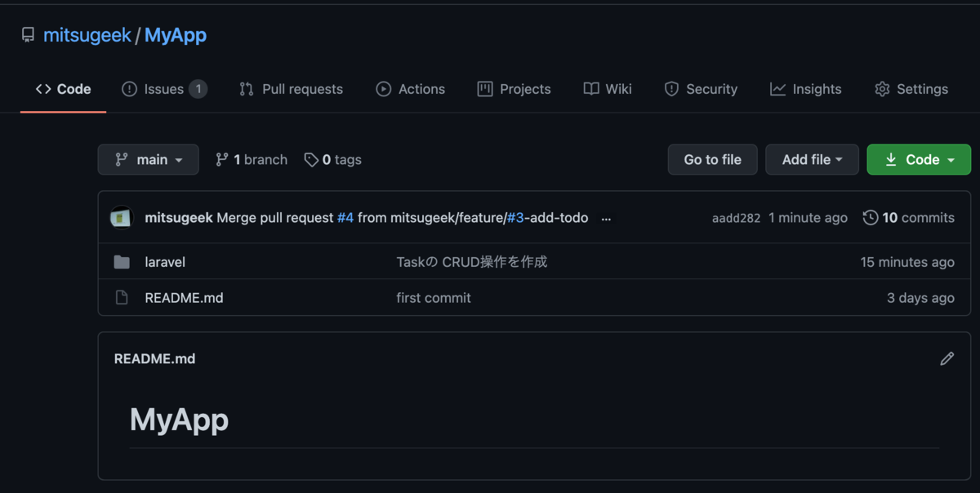
Task: Open the green Code download dropdown
Action: coord(919,160)
